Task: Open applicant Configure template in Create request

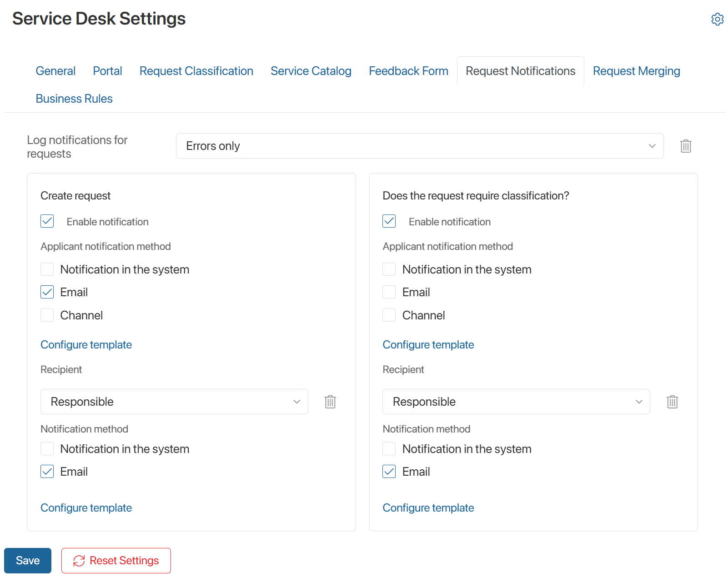Action: 86,345
